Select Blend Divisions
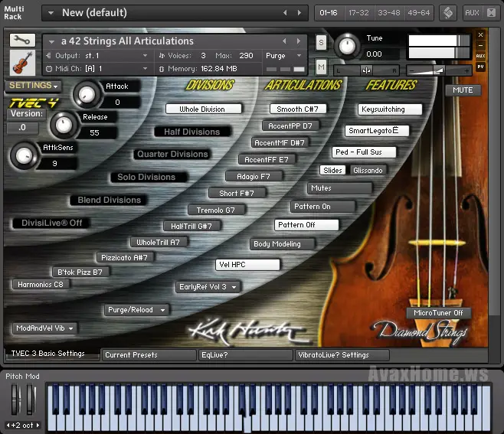The height and width of the screenshot is (434, 504). tap(109, 200)
